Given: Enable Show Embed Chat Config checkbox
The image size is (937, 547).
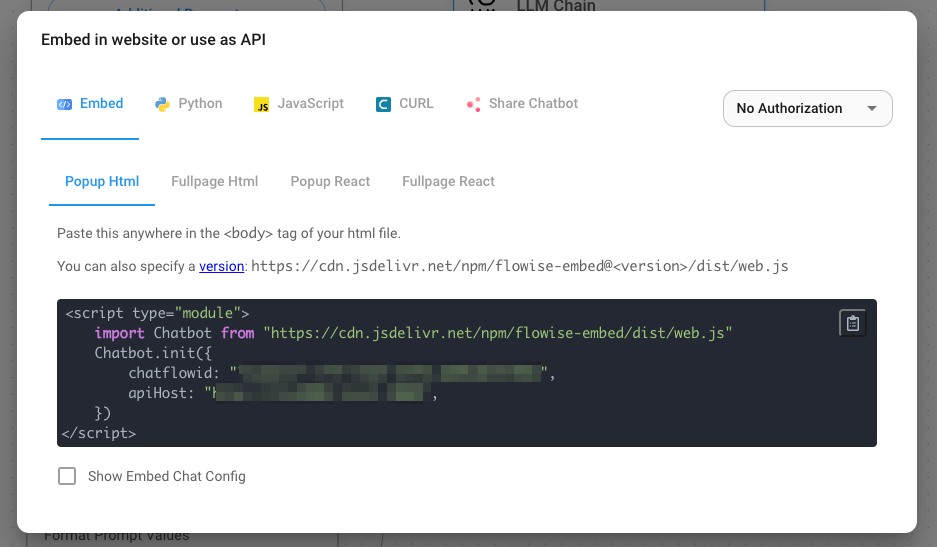Looking at the screenshot, I should [67, 476].
